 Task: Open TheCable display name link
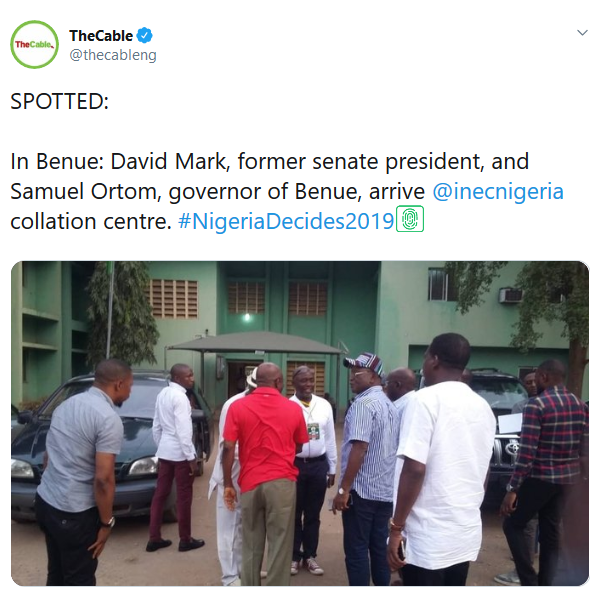pyautogui.click(x=101, y=36)
